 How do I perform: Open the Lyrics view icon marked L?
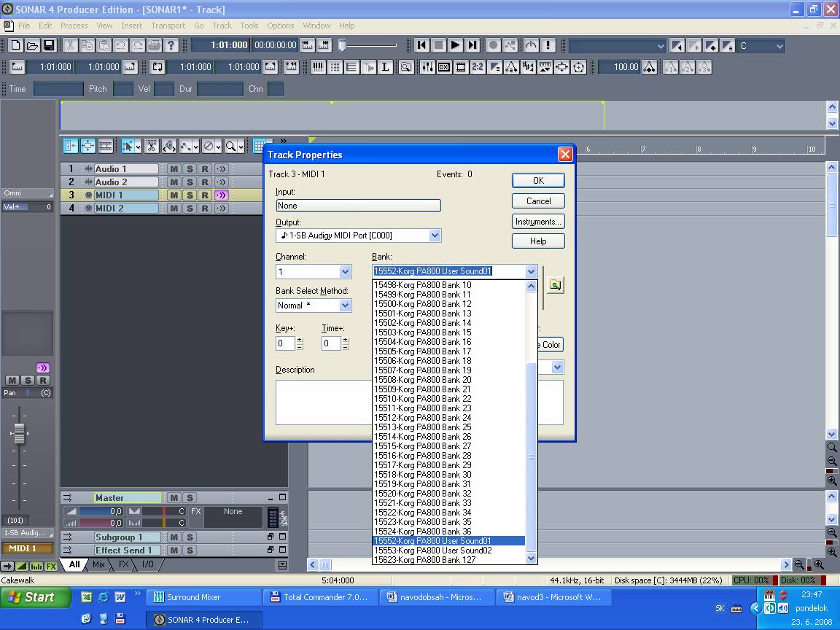tap(385, 67)
